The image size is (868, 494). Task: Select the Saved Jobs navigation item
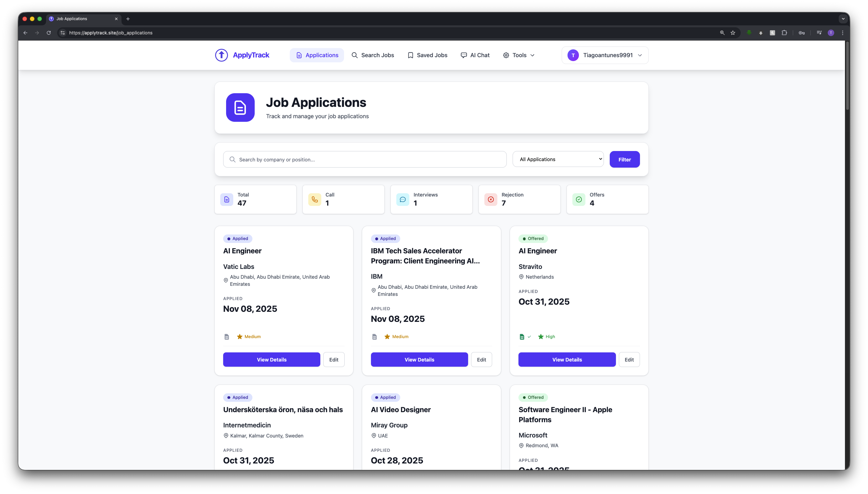(x=427, y=55)
